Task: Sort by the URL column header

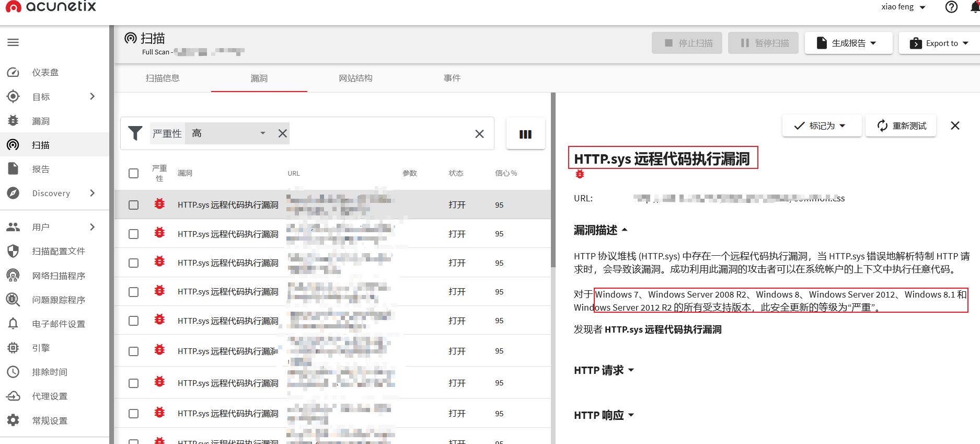Action: click(294, 173)
